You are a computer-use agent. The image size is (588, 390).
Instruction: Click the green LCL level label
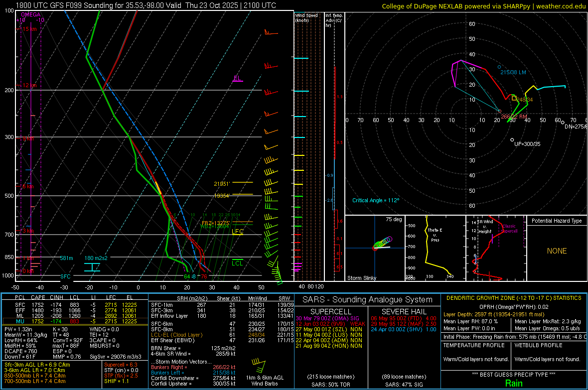pyautogui.click(x=237, y=263)
